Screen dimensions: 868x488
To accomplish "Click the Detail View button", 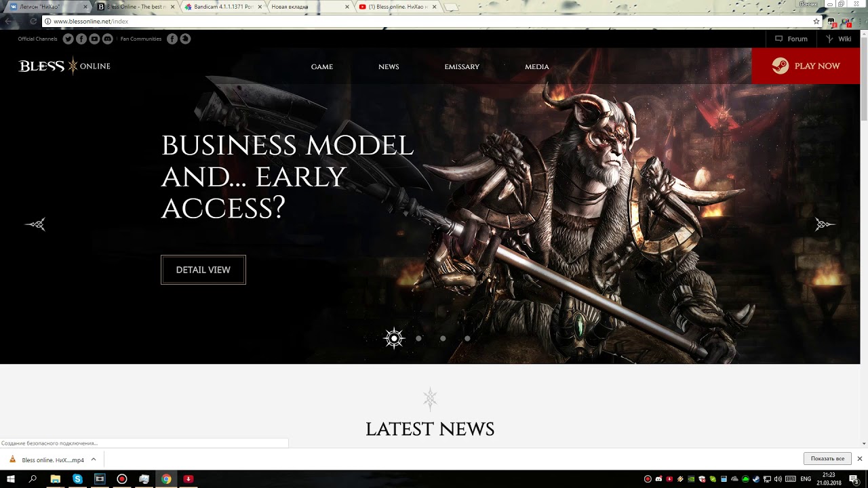I will point(203,270).
